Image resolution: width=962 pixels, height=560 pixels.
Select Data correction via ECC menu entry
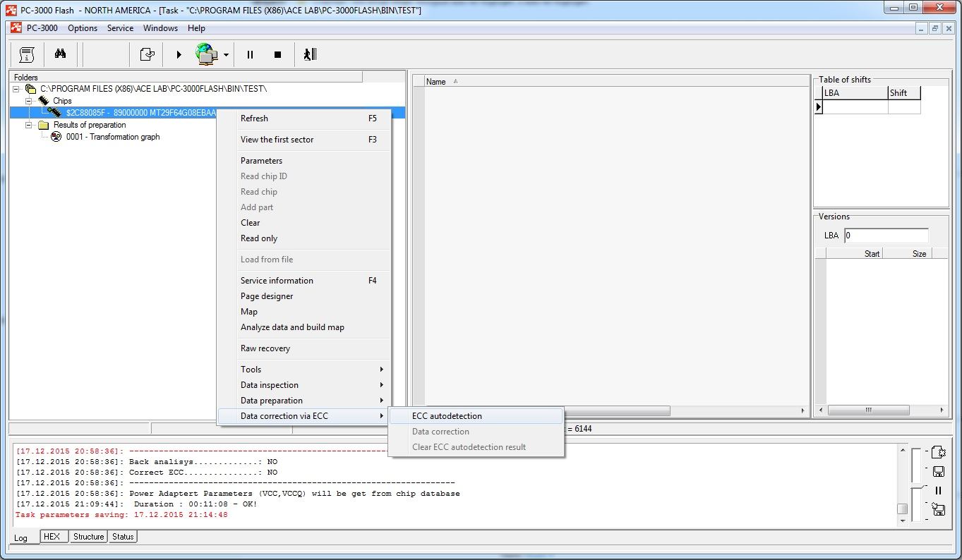[x=304, y=416]
